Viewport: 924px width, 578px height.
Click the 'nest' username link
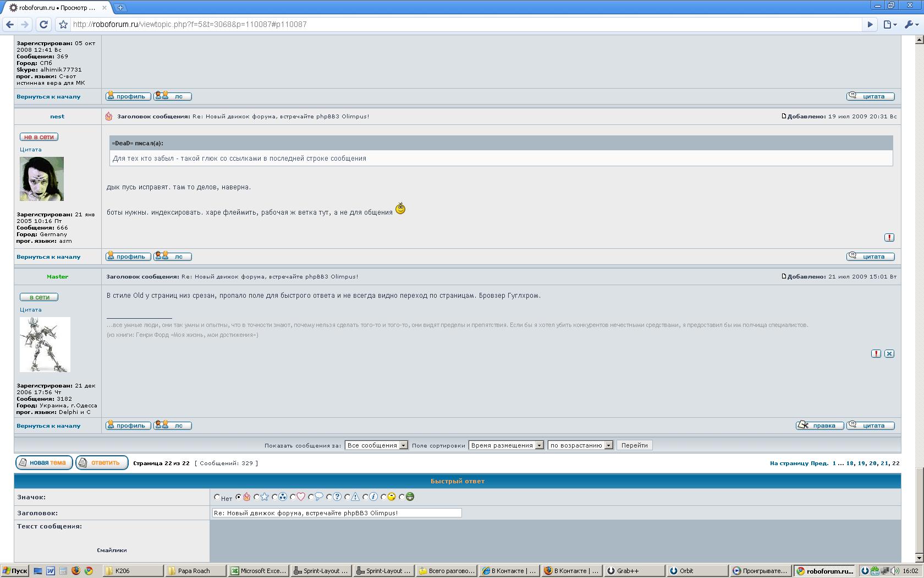click(x=57, y=117)
